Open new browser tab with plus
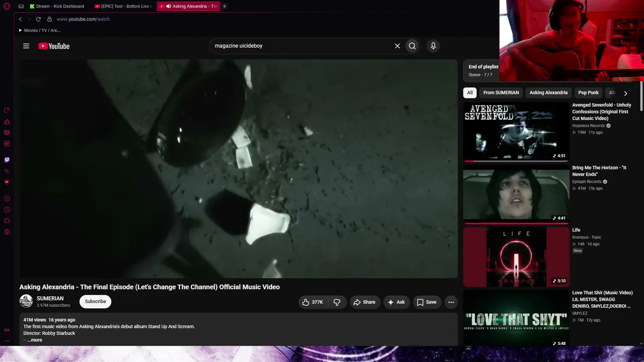The height and width of the screenshot is (362, 644). pyautogui.click(x=224, y=6)
